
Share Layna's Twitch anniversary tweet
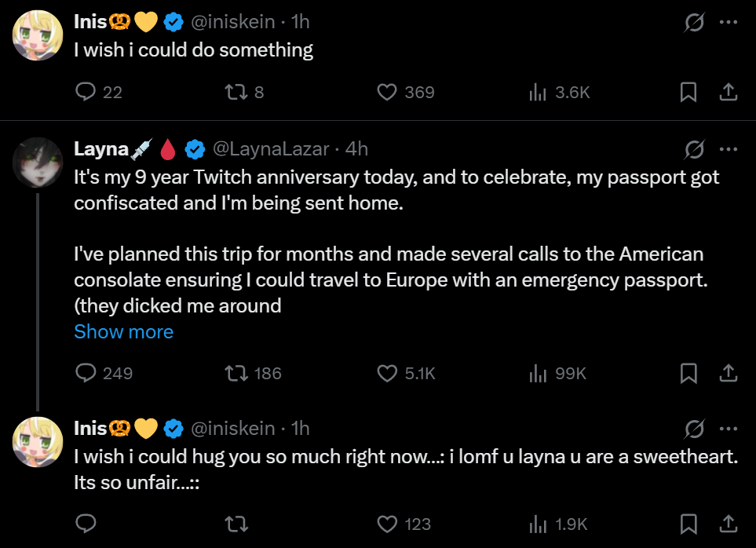[x=728, y=374]
